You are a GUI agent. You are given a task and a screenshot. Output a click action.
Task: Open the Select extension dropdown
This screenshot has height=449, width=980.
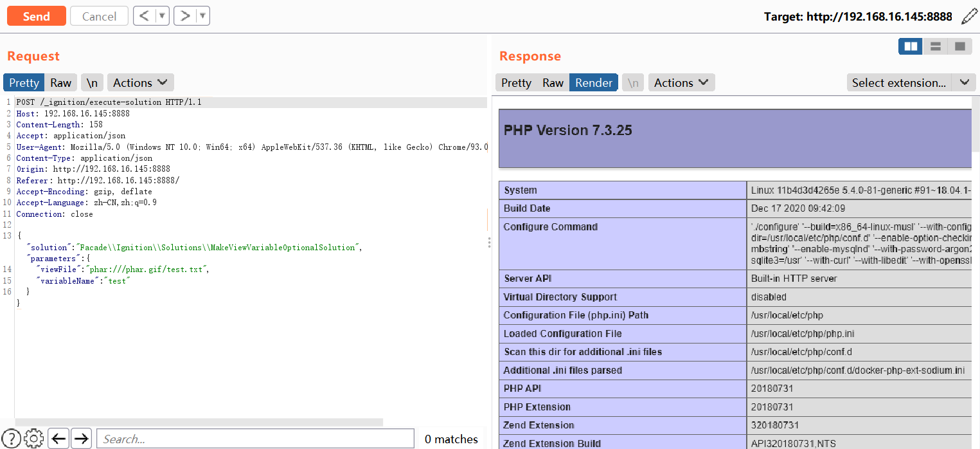[911, 82]
